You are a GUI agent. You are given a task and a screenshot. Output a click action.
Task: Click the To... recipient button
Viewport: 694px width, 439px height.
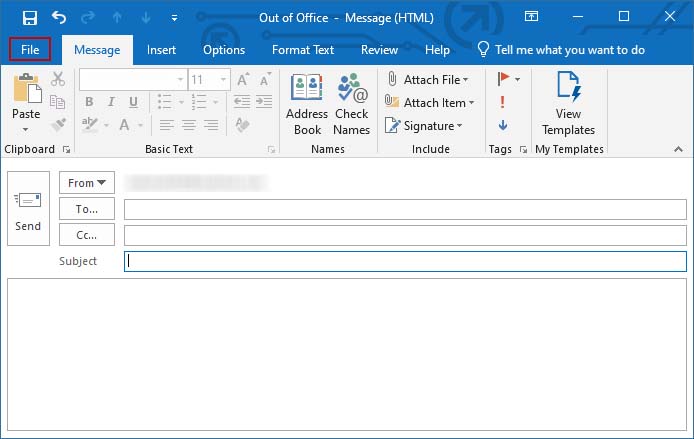coord(87,209)
